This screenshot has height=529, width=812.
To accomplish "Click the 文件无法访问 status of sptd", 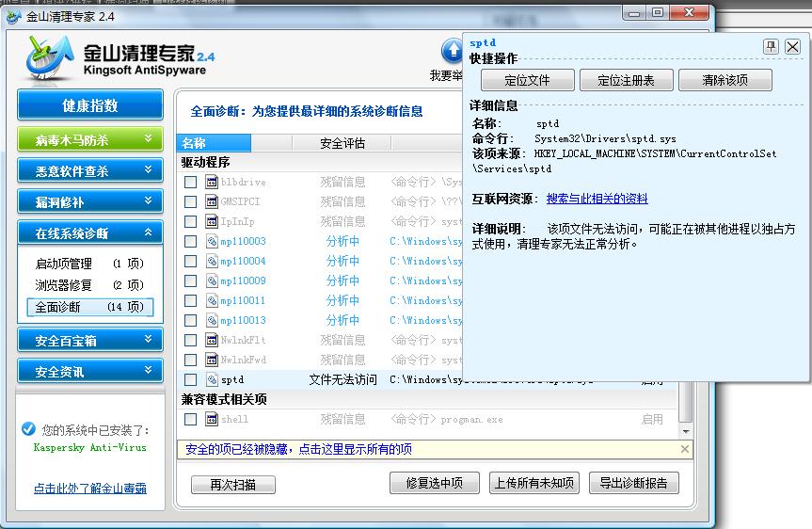I will tap(342, 379).
